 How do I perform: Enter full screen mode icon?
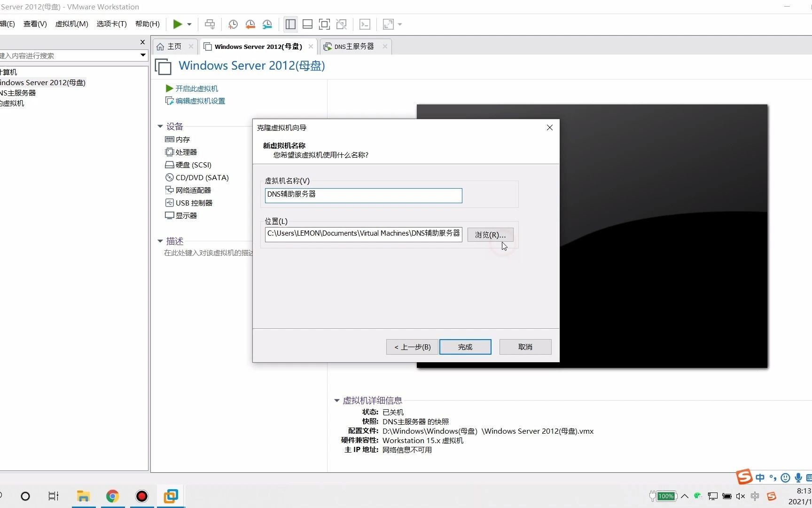pyautogui.click(x=324, y=24)
